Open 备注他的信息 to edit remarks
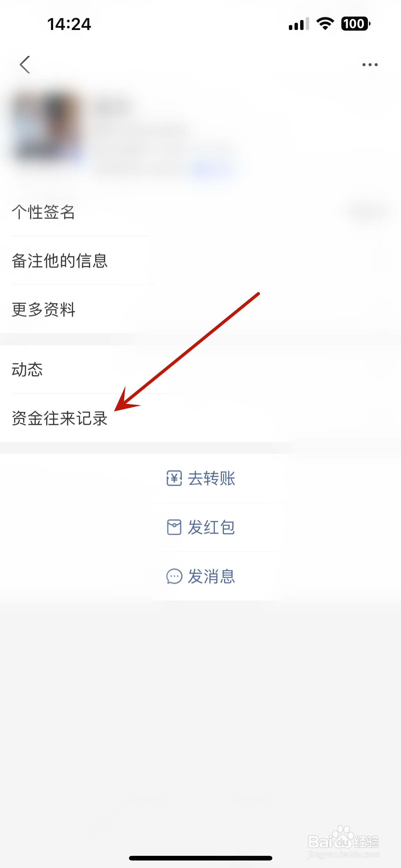Image resolution: width=401 pixels, height=868 pixels. (200, 261)
